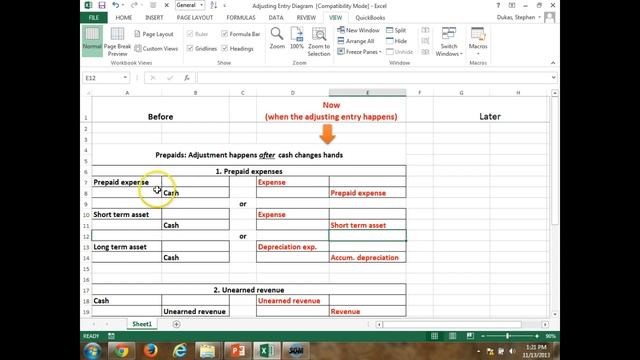Switch to the DATA tab

click(276, 18)
